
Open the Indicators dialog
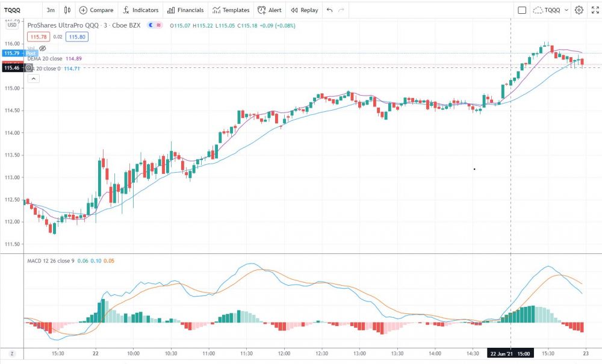point(140,10)
